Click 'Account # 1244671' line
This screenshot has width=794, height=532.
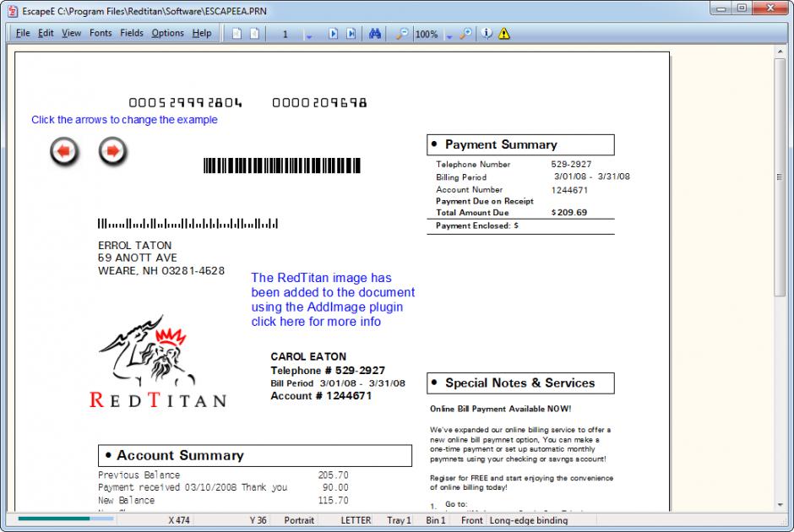tap(321, 396)
